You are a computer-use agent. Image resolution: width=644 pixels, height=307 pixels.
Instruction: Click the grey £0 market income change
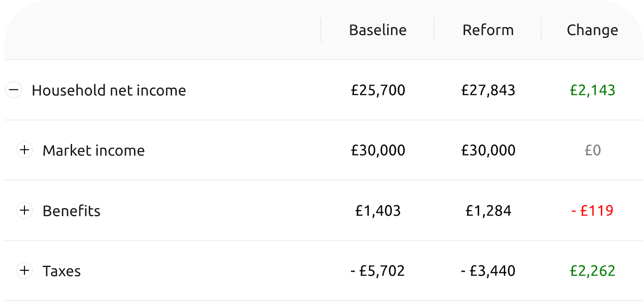pyautogui.click(x=592, y=150)
